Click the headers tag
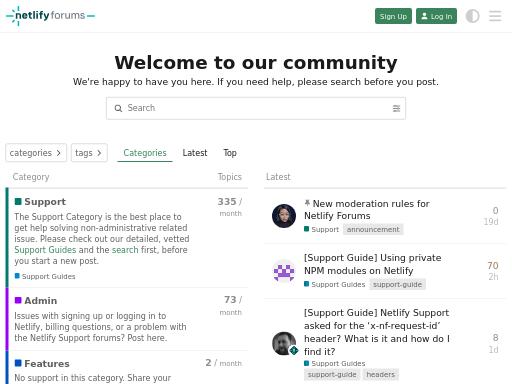512x384 pixels. [380, 375]
